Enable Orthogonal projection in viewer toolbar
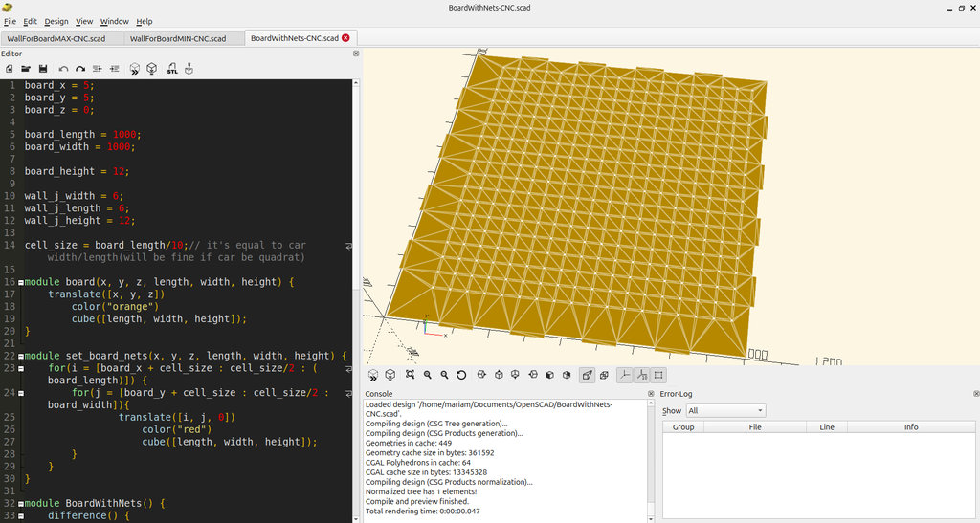This screenshot has height=523, width=980. point(605,376)
